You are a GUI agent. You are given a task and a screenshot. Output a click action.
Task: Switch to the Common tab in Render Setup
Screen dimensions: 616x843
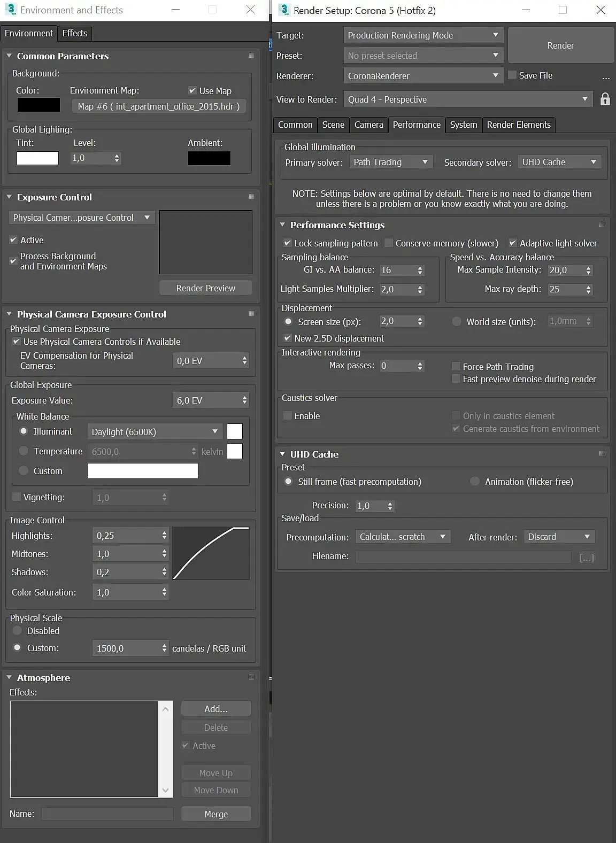coord(295,125)
